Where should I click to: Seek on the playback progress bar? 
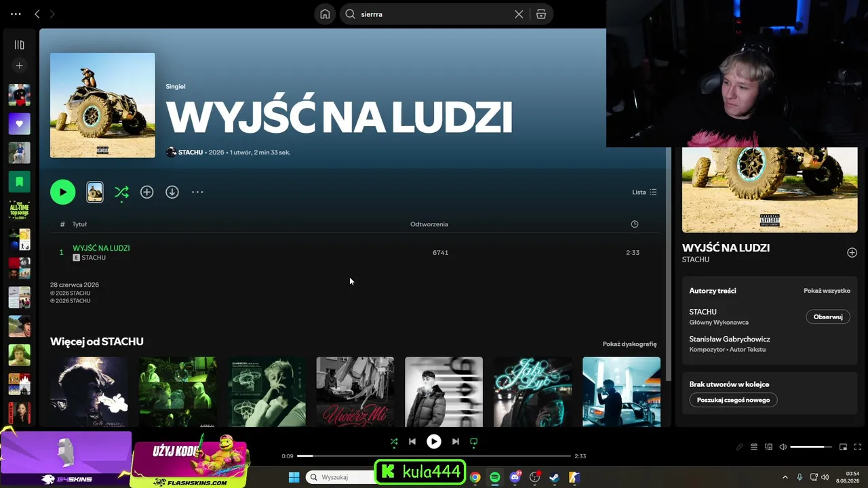434,456
